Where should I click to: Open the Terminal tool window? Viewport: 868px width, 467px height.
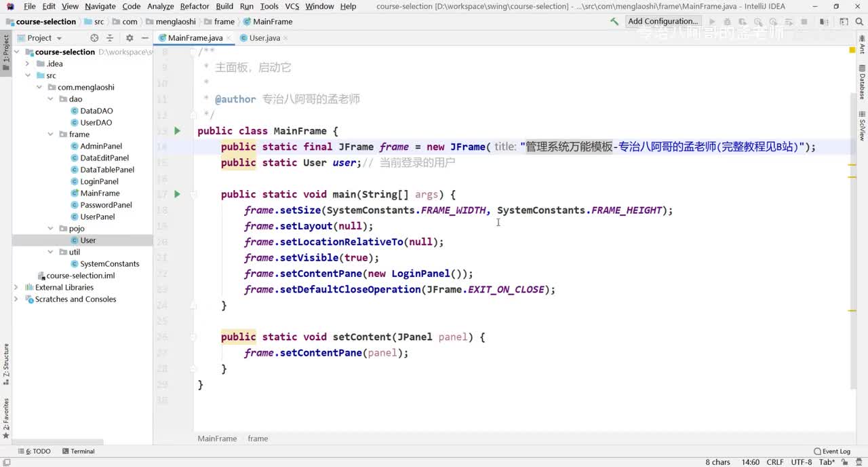(78, 451)
